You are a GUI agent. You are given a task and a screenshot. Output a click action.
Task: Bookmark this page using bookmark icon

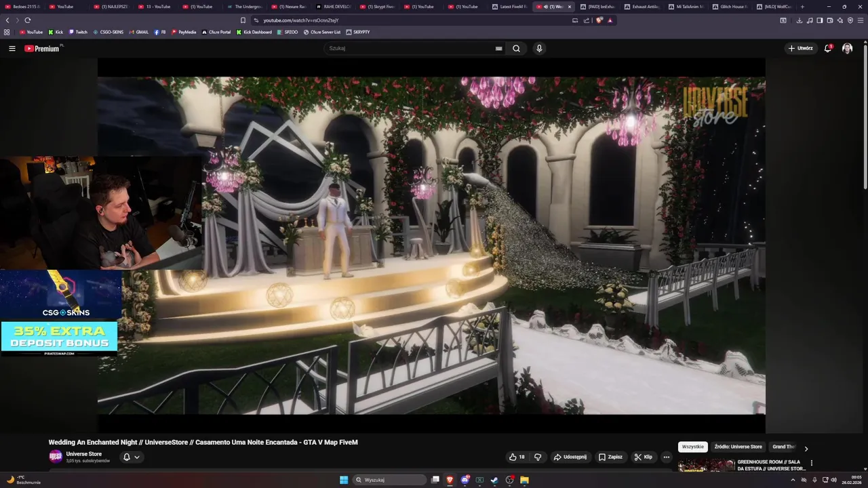click(x=243, y=20)
